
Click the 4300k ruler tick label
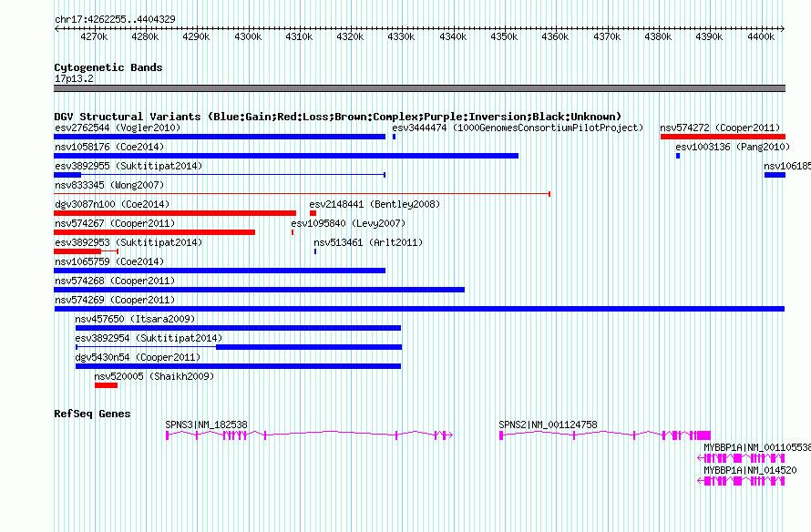248,36
